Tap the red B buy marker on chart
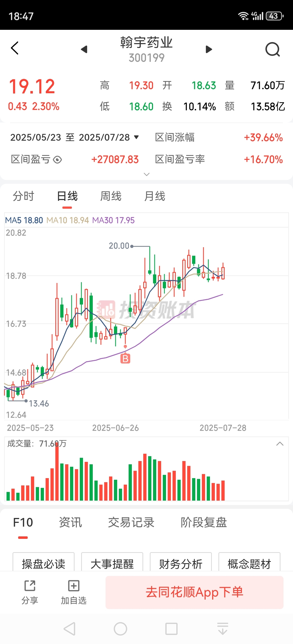This screenshot has height=644, width=293. (x=125, y=359)
